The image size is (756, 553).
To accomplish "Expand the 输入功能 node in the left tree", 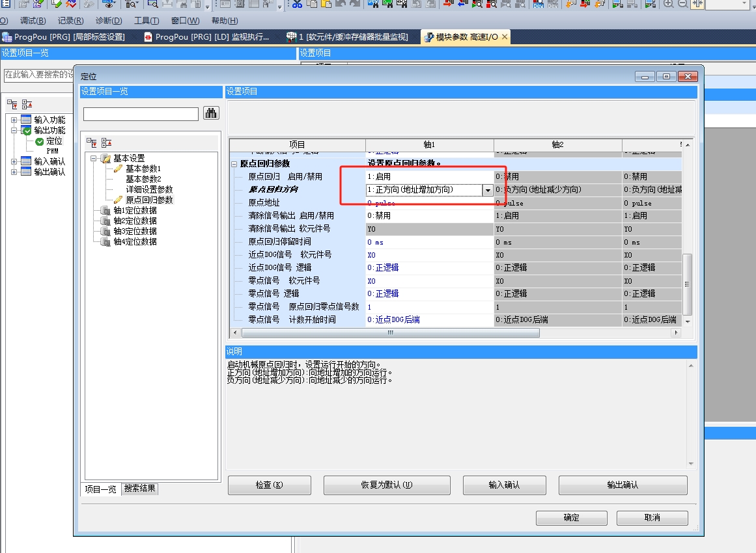I will [x=14, y=120].
